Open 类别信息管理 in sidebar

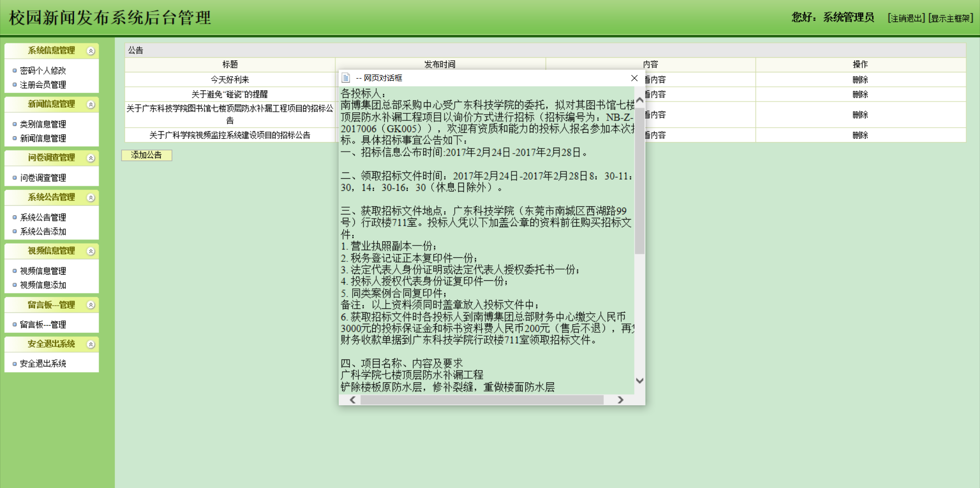pos(43,124)
